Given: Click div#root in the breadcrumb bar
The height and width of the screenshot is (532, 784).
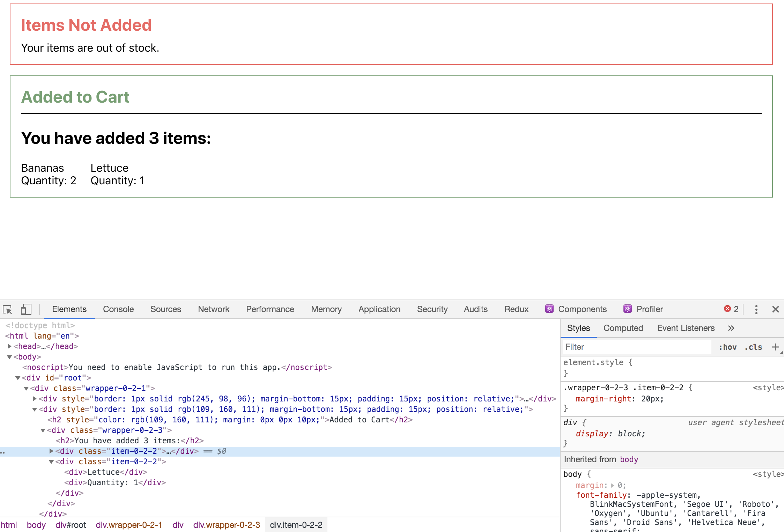Looking at the screenshot, I should [x=71, y=525].
